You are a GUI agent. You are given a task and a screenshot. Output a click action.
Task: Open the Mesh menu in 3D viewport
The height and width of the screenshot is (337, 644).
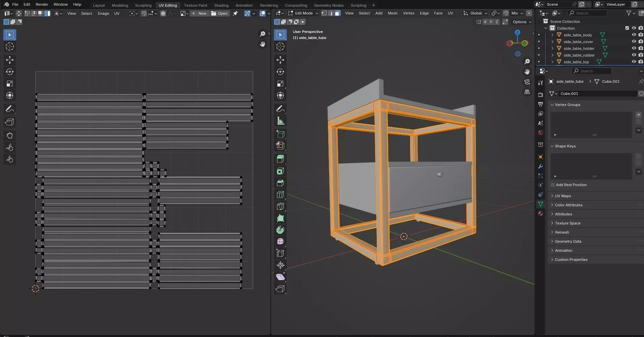pyautogui.click(x=392, y=13)
